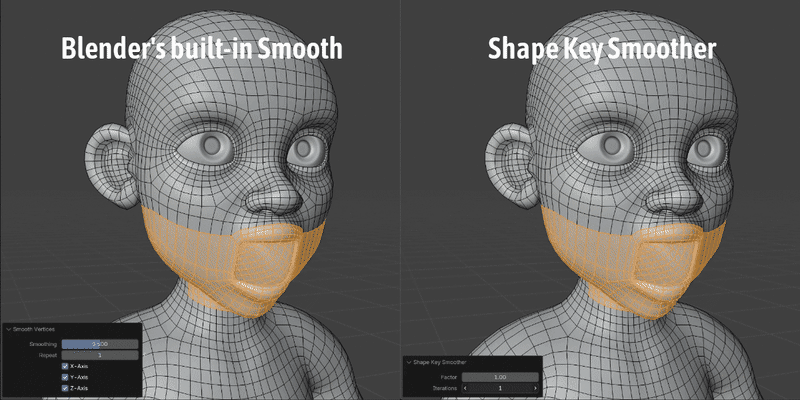Click the Iterations number field value
The height and width of the screenshot is (400, 800).
(x=500, y=388)
